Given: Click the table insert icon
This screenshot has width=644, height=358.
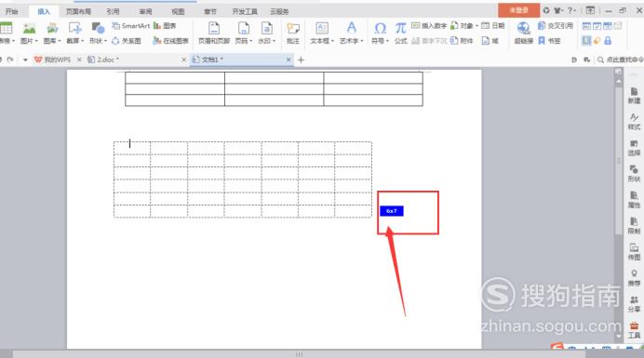Looking at the screenshot, I should pos(6,28).
